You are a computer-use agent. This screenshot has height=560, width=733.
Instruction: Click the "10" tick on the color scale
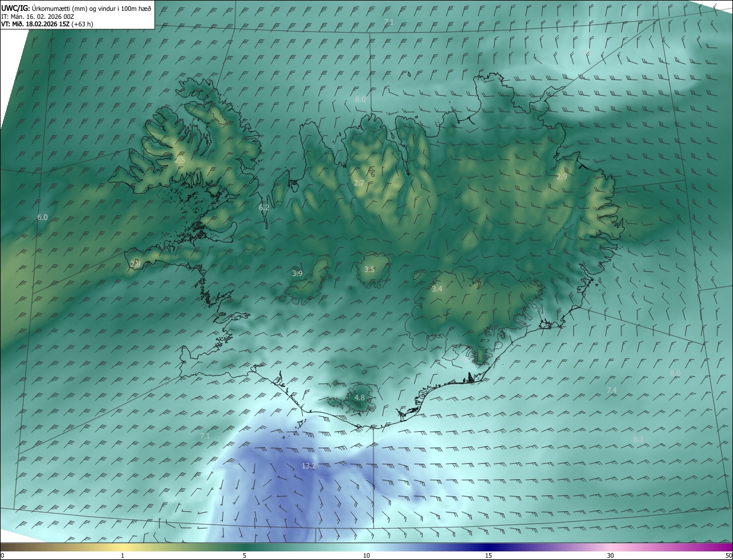click(366, 555)
